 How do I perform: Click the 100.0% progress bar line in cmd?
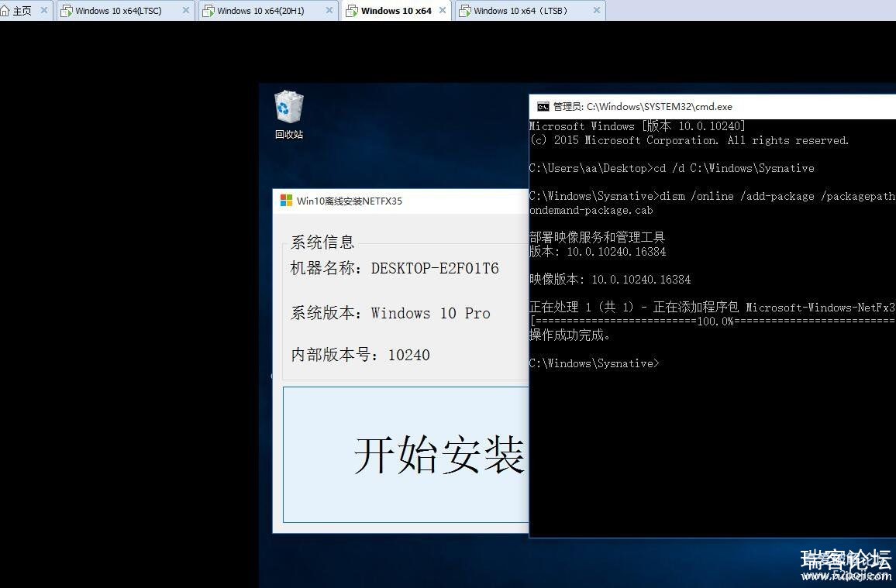(x=712, y=321)
